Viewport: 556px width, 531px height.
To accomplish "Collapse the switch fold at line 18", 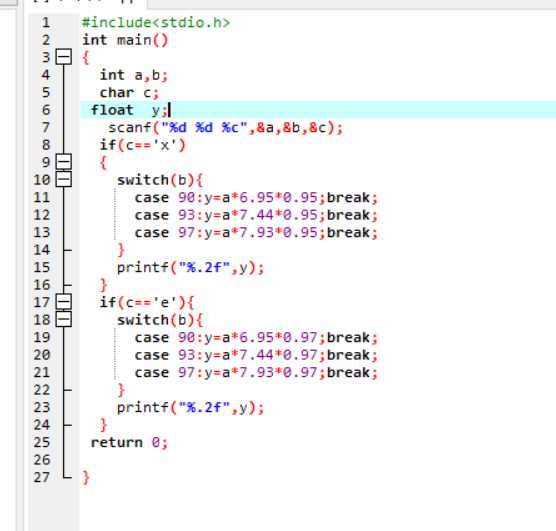I will (64, 319).
